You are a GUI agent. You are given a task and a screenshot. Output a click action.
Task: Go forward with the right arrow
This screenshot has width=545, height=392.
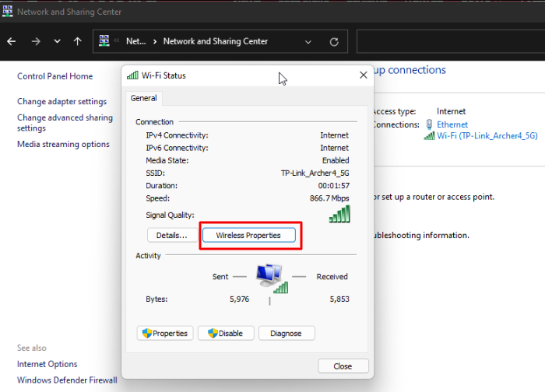pos(36,42)
